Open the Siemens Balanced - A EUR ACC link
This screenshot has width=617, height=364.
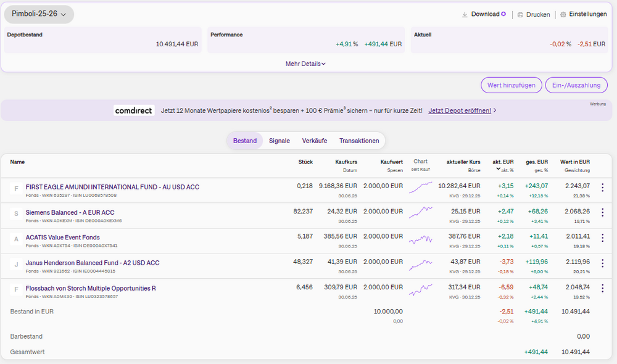tap(70, 212)
